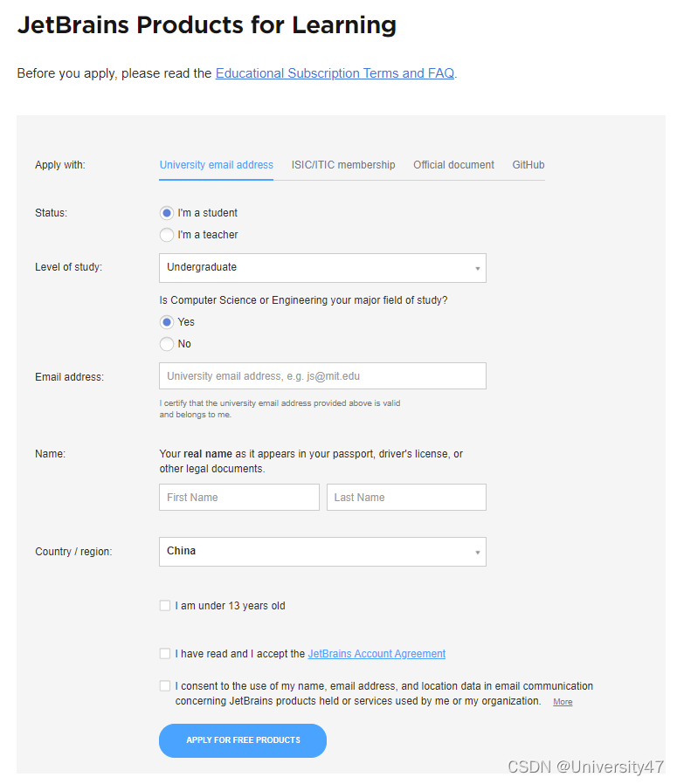Click the "JetBrains Products for Learning" heading
The image size is (677, 784).
[x=207, y=25]
